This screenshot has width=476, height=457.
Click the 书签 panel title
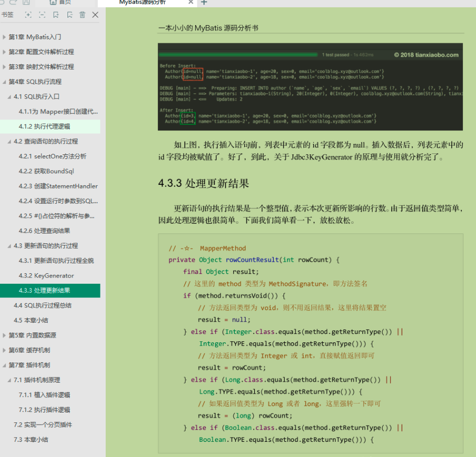(x=7, y=15)
